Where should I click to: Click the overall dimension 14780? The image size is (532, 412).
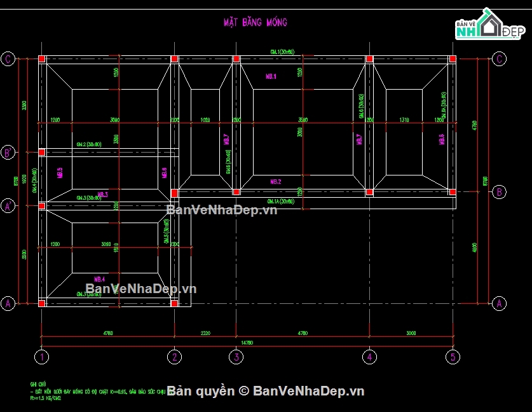(x=247, y=343)
